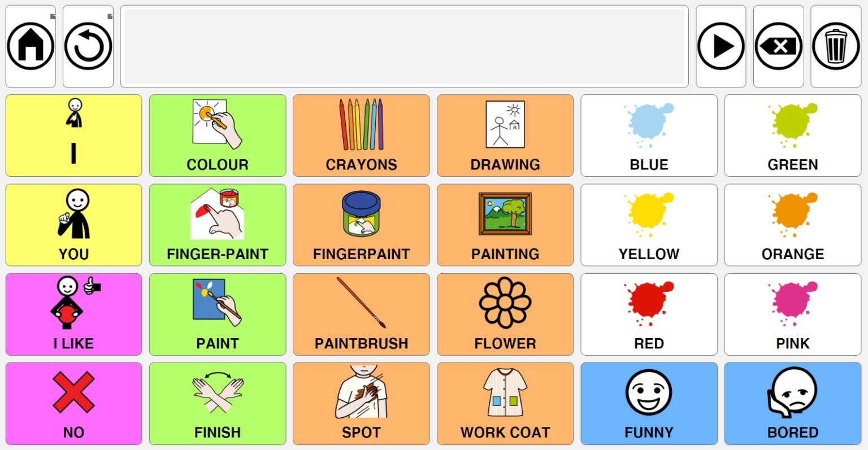
Task: Choose the BLUE paint splat swatch
Action: point(649,136)
